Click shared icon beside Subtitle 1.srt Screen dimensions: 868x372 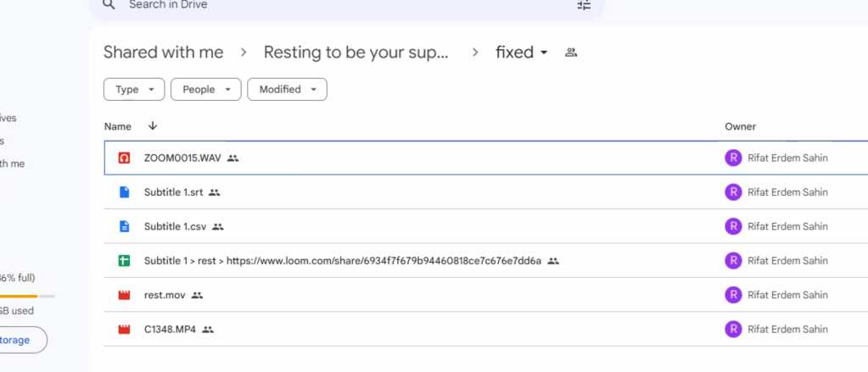click(215, 192)
